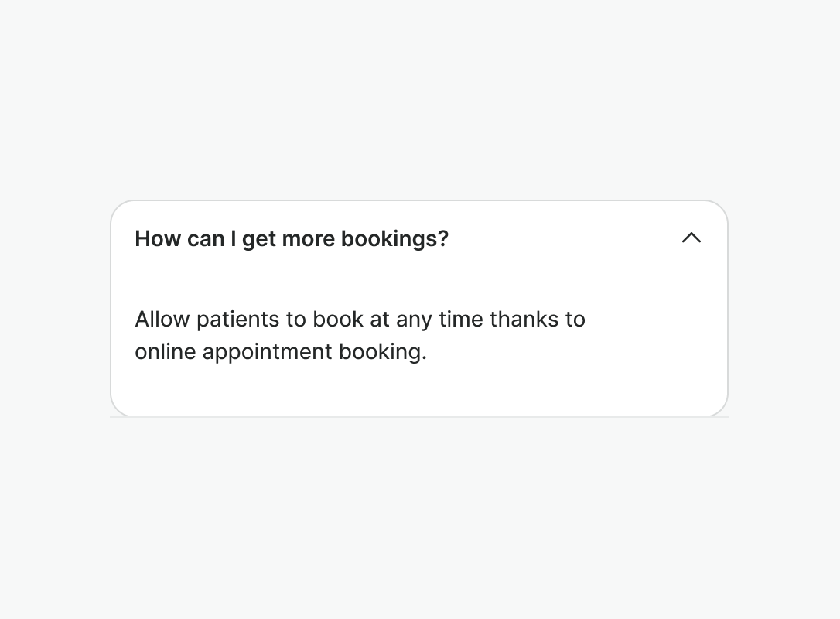Click the word "get" in the question

[259, 240]
